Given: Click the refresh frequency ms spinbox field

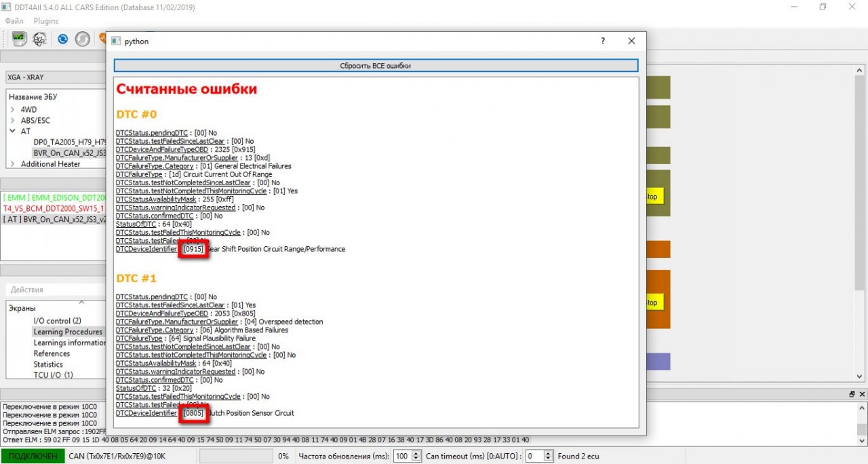Looking at the screenshot, I should point(402,456).
